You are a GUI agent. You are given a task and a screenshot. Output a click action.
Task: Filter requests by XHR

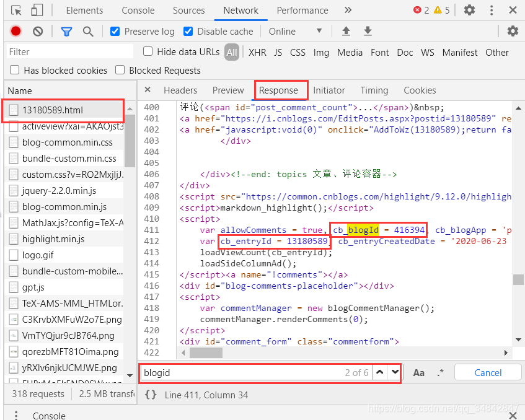(257, 53)
